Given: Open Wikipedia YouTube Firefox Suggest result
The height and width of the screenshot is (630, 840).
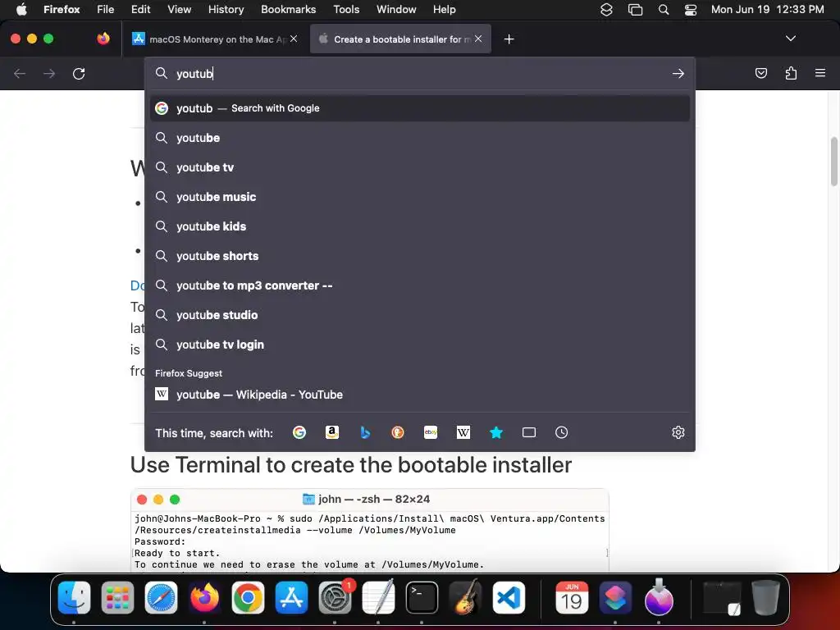Looking at the screenshot, I should click(x=420, y=395).
